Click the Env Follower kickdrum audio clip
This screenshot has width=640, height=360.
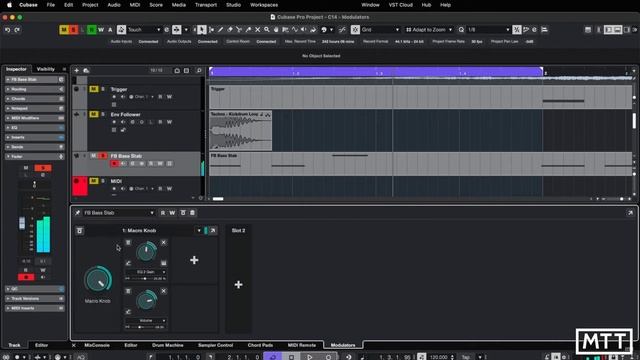click(x=240, y=131)
